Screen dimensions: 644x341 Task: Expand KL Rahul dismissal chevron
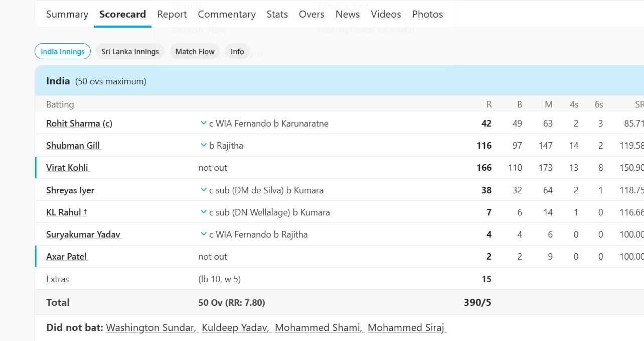(x=204, y=212)
